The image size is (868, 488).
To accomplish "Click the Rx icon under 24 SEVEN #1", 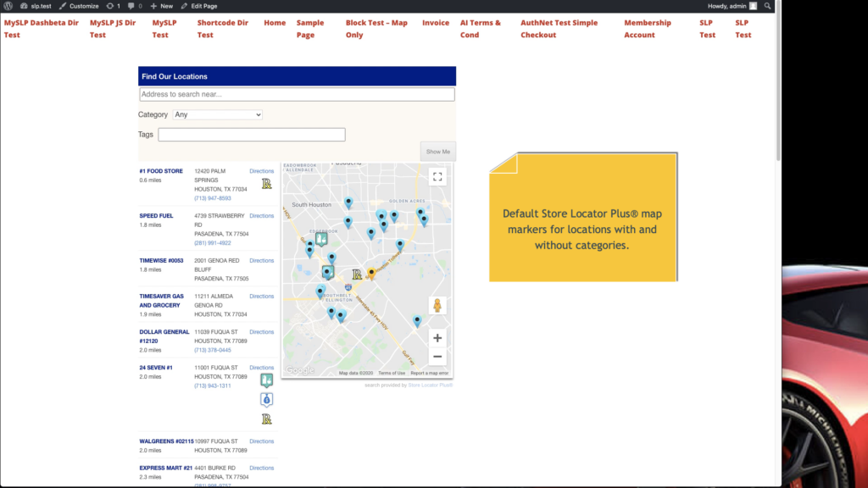I will pyautogui.click(x=267, y=419).
